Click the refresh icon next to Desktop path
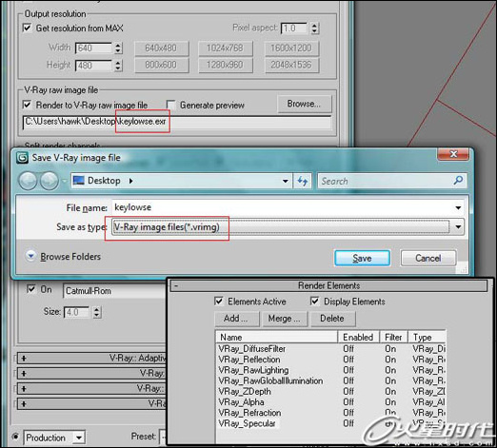The width and height of the screenshot is (497, 448). pyautogui.click(x=303, y=181)
